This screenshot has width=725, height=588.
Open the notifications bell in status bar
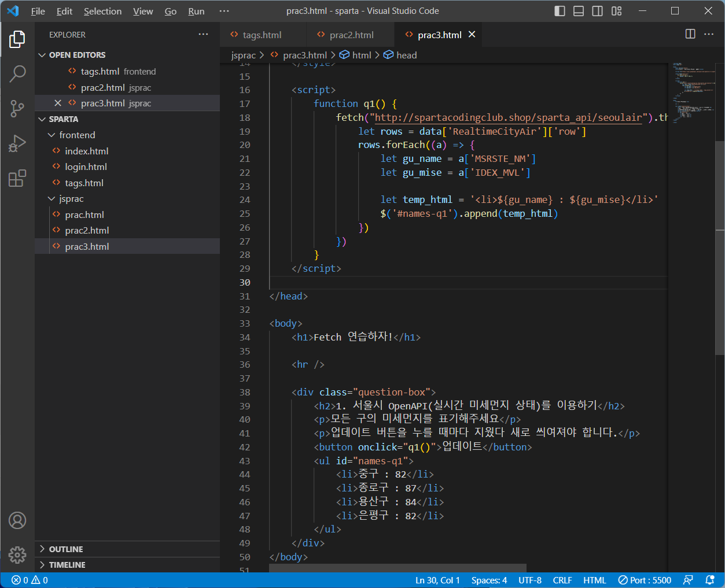(x=710, y=580)
